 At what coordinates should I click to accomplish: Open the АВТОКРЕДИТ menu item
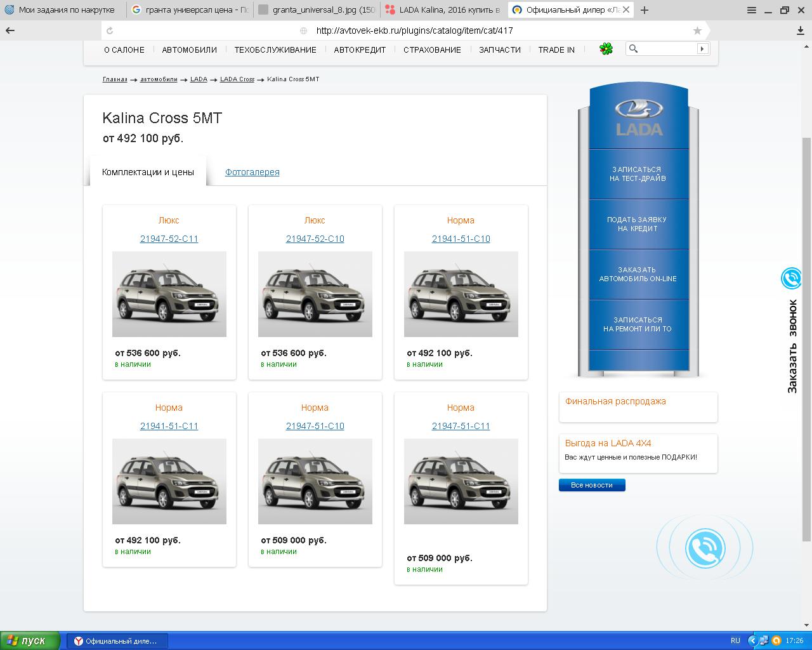[x=360, y=50]
